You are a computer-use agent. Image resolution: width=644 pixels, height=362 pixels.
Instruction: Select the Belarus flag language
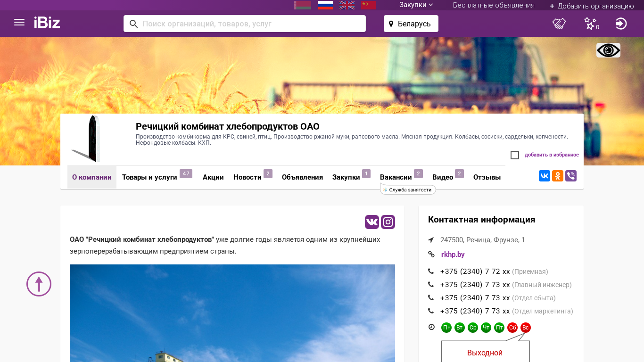point(303,5)
